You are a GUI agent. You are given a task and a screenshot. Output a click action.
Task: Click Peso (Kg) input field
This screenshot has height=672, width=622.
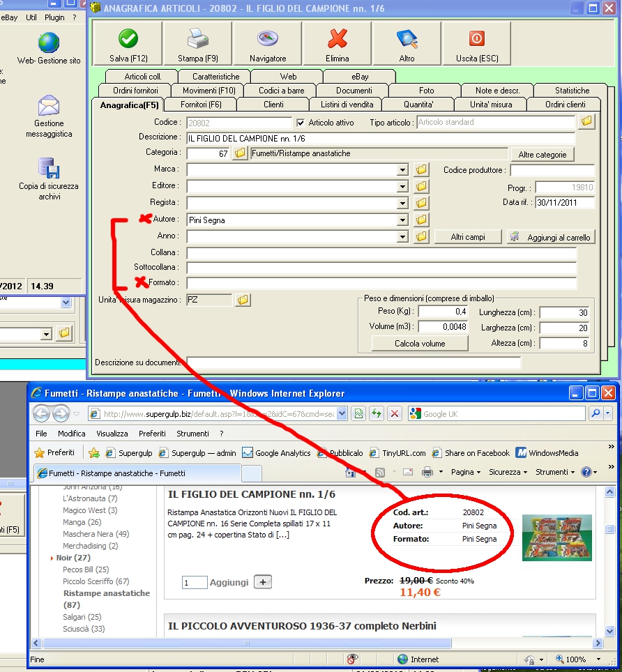tap(443, 312)
